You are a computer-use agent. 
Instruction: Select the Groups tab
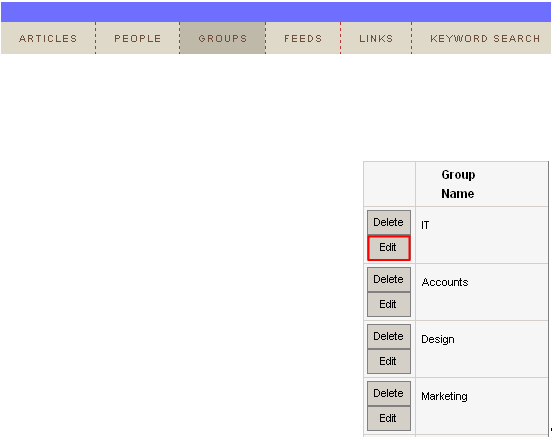tap(222, 38)
